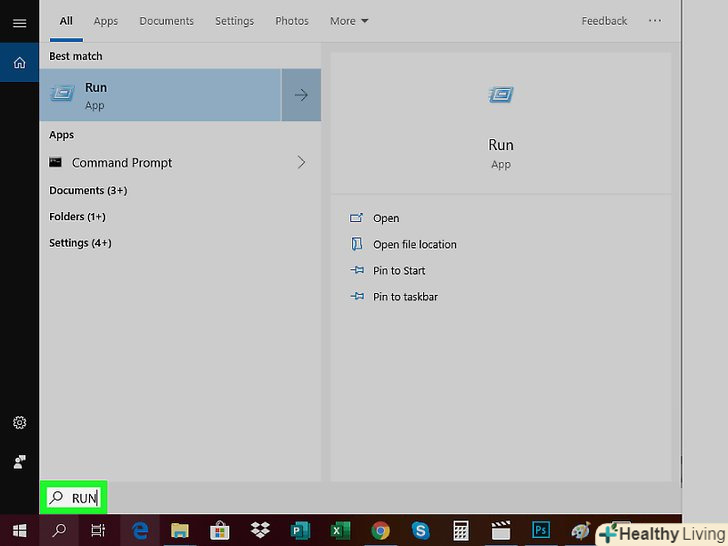Launch Photoshop from the taskbar
Viewport: 728px width, 546px height.
pos(541,530)
